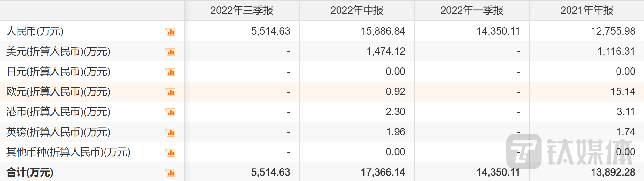Click the 2022年一季报 column header
This screenshot has height=181, width=644.
[472, 11]
